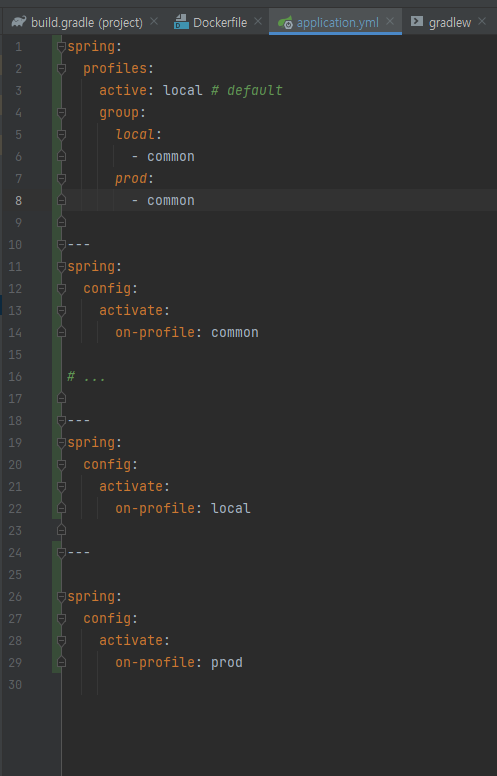Collapse the document separator on line 24
This screenshot has height=776, width=497.
(x=61, y=553)
